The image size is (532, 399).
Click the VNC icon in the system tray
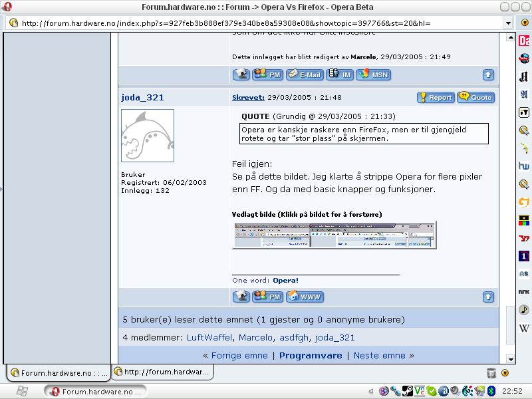tap(420, 391)
